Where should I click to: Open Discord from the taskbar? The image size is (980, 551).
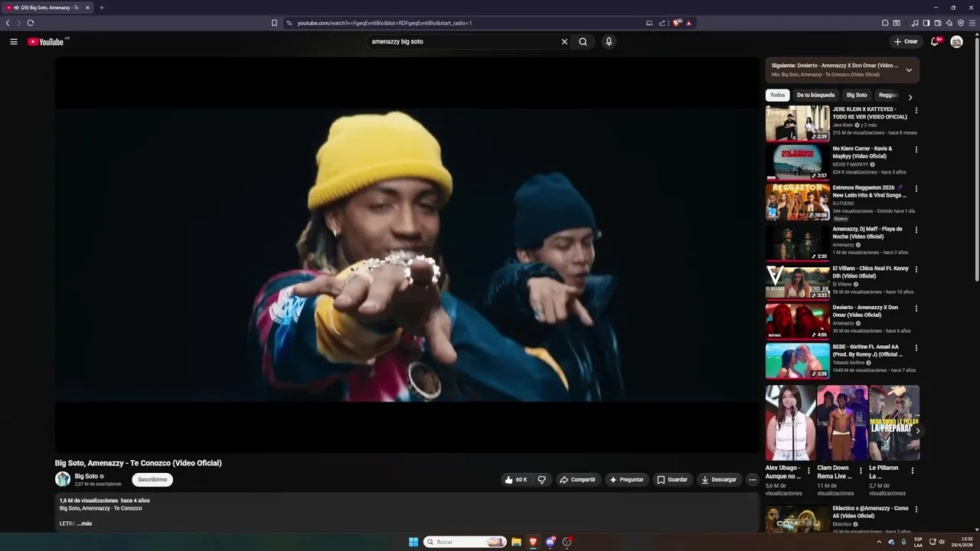(550, 542)
